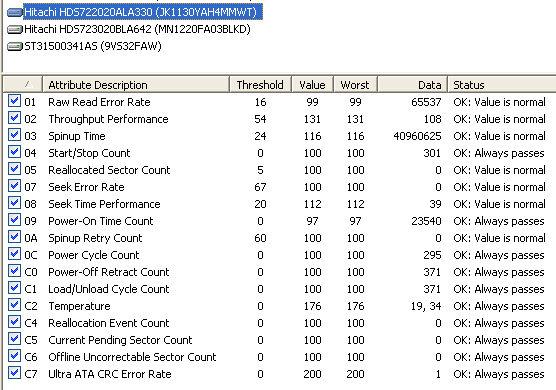Select the Offline Uncorrectable Sector Count attribute name
Viewport: 556px width, 390px height.
tap(132, 357)
